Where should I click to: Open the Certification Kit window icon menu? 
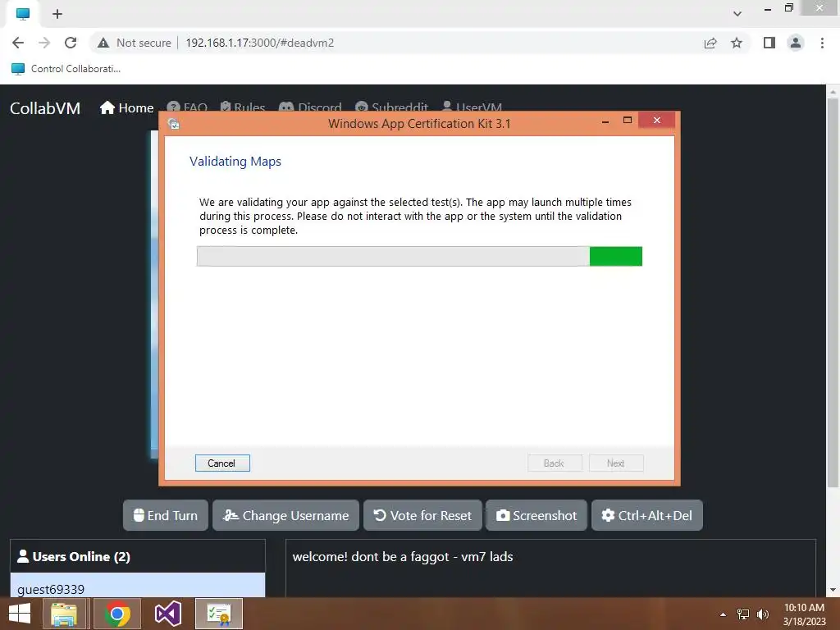[174, 124]
